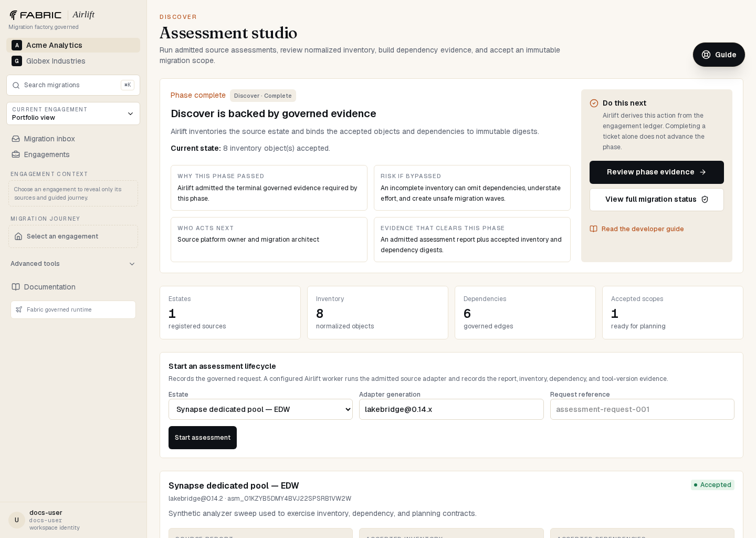Click the Accepted status badge
The width and height of the screenshot is (756, 538).
[x=712, y=485]
